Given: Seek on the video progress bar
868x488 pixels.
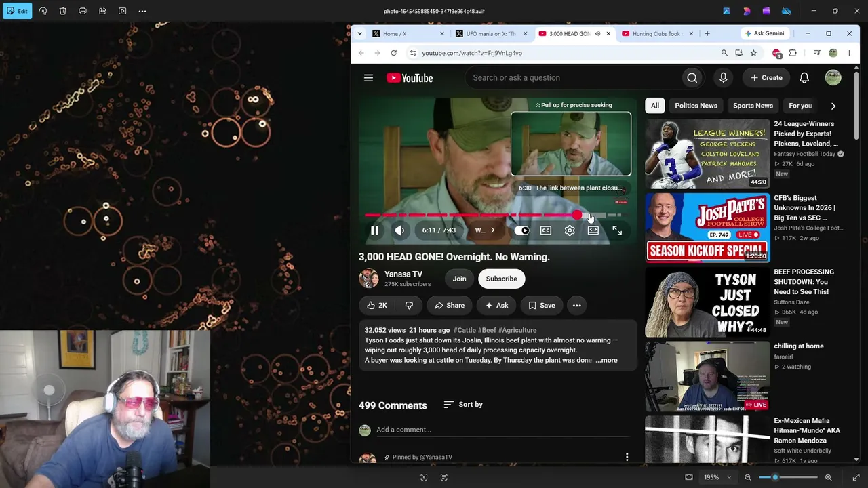Looking at the screenshot, I should pos(492,215).
